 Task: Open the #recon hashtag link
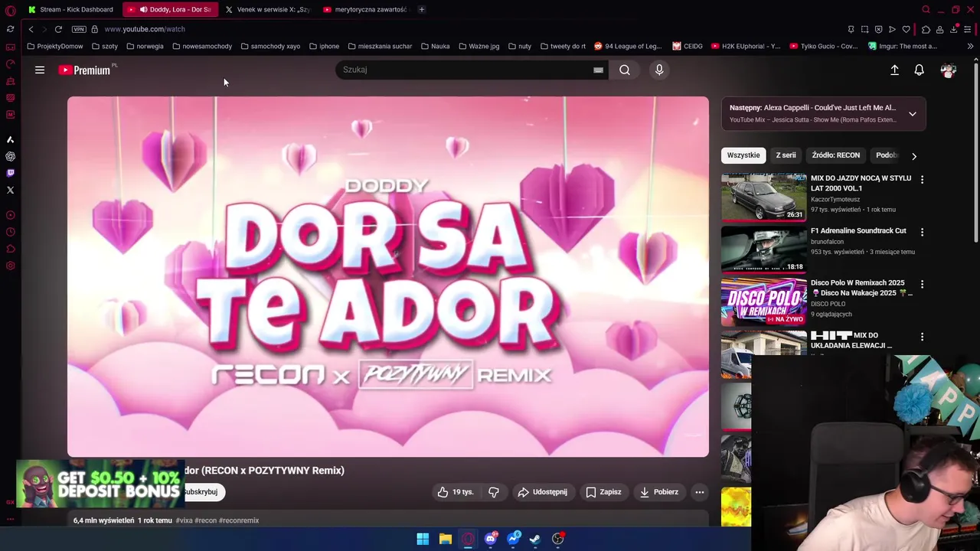click(x=205, y=520)
